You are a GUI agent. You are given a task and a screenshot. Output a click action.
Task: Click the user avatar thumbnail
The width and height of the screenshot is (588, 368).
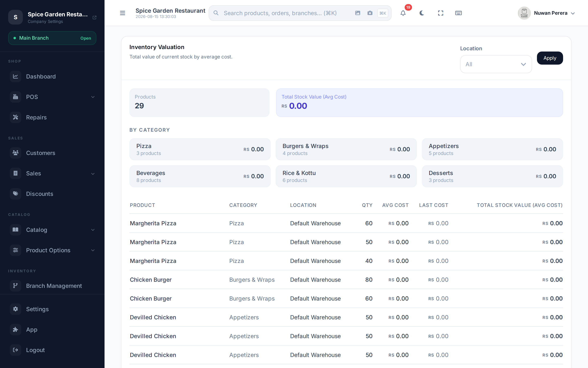(524, 13)
